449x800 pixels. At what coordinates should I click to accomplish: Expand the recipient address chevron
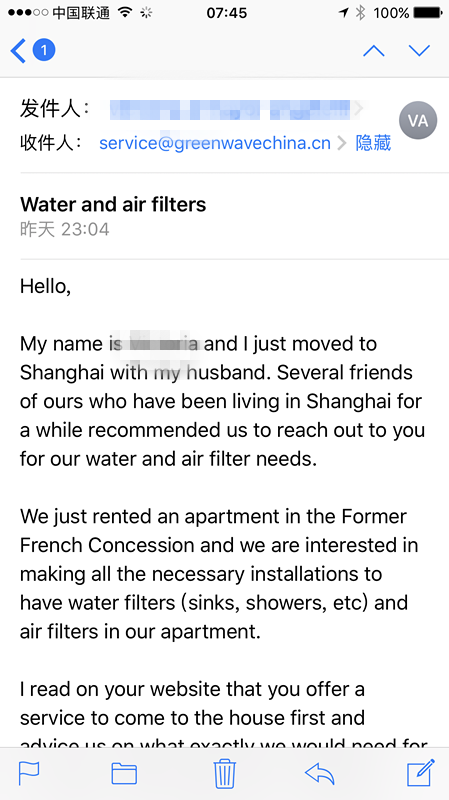[x=341, y=144]
